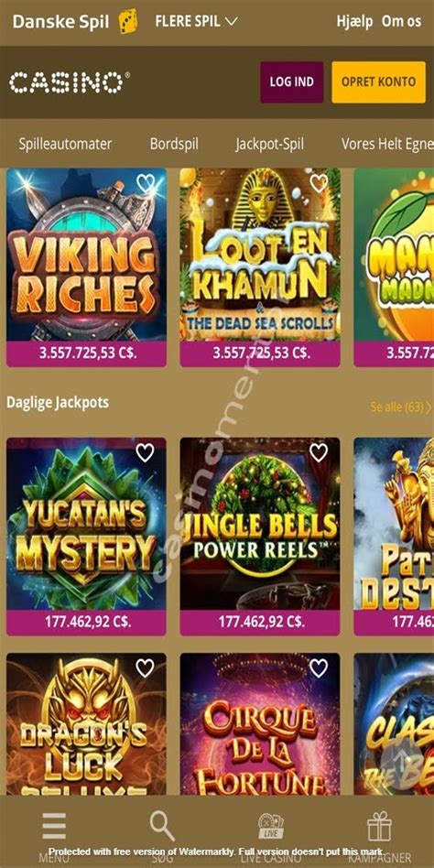Toggle favorite heart on Cirque De La Fortune

point(319,668)
